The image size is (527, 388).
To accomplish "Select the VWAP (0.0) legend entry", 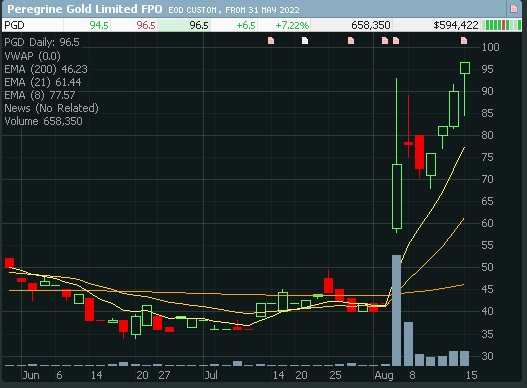I will click(32, 56).
